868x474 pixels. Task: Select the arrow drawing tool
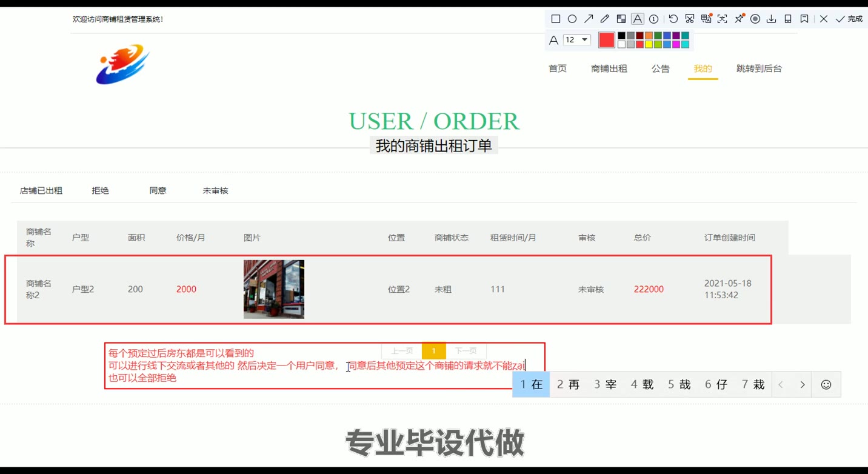coord(589,19)
